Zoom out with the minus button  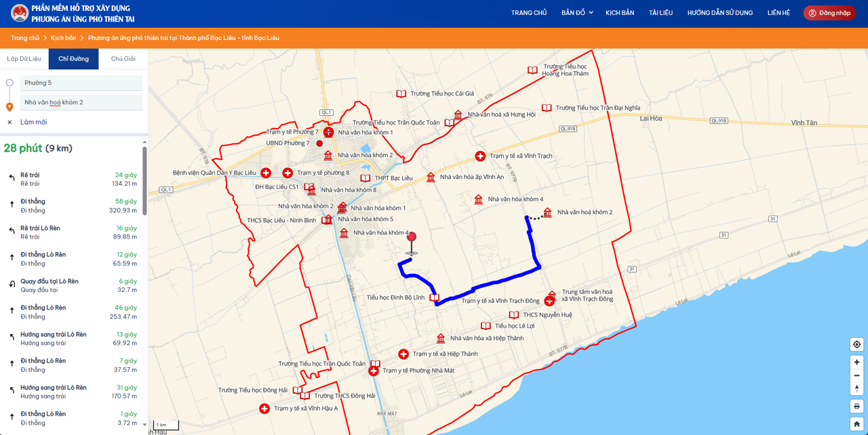coord(856,375)
